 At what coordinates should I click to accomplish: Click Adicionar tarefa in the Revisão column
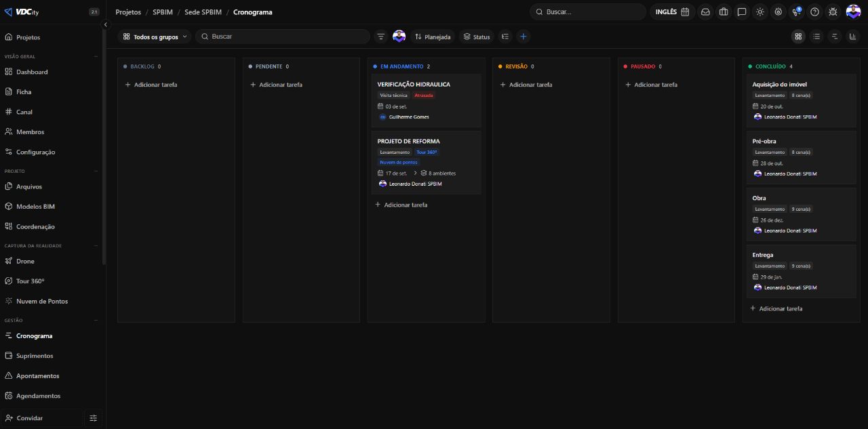(526, 85)
